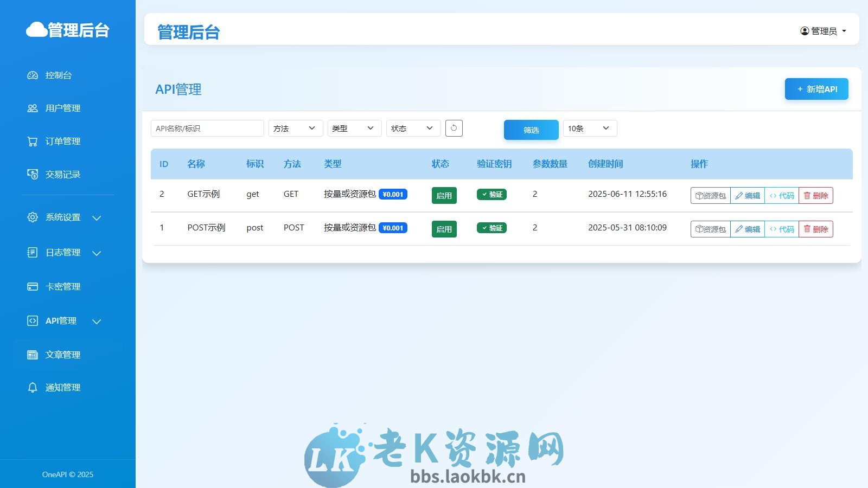Open the 管理员 account menu

[824, 30]
